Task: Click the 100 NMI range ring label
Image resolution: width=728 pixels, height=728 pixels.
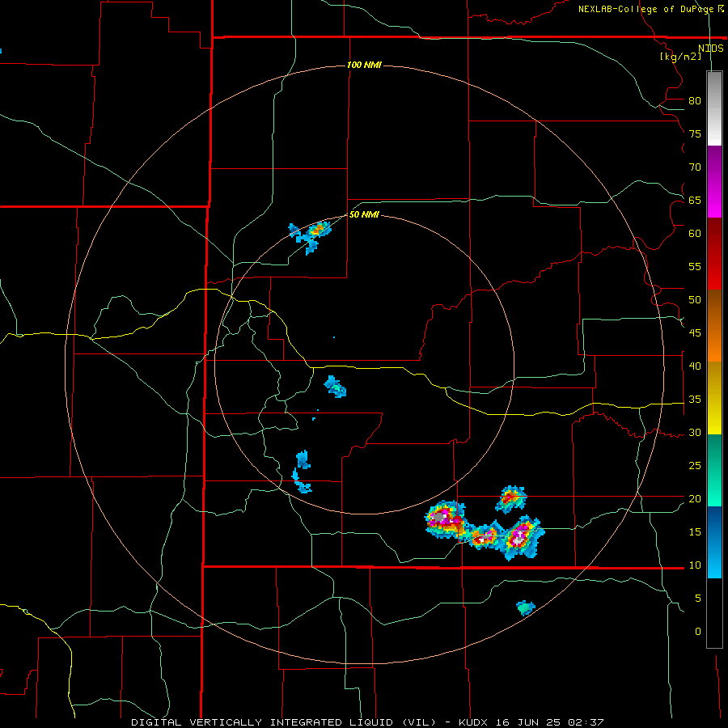Action: coord(364,65)
